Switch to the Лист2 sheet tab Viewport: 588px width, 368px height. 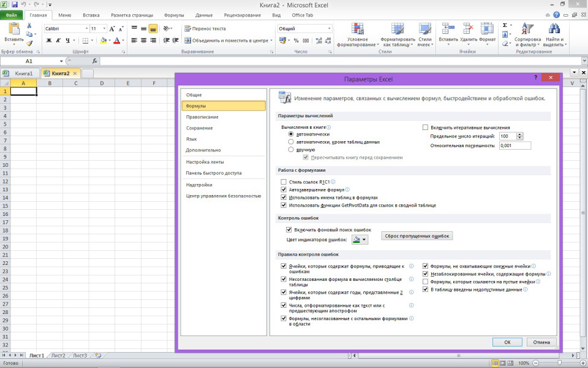[58, 355]
